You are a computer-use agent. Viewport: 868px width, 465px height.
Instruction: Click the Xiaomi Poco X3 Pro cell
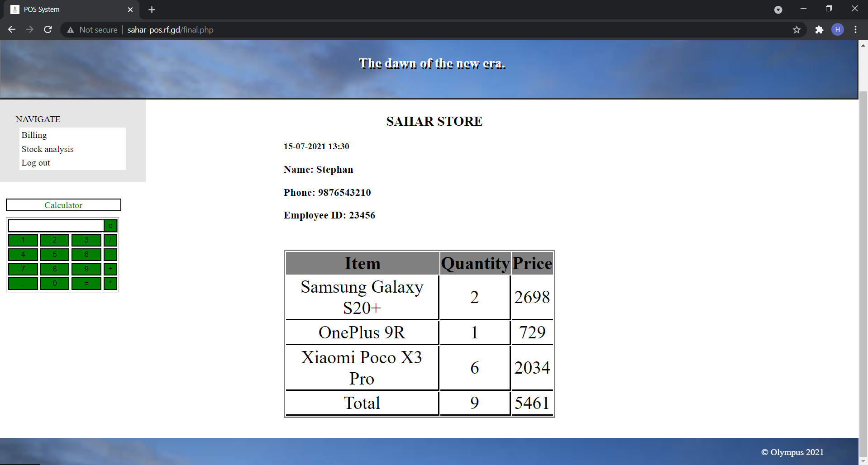pyautogui.click(x=362, y=368)
